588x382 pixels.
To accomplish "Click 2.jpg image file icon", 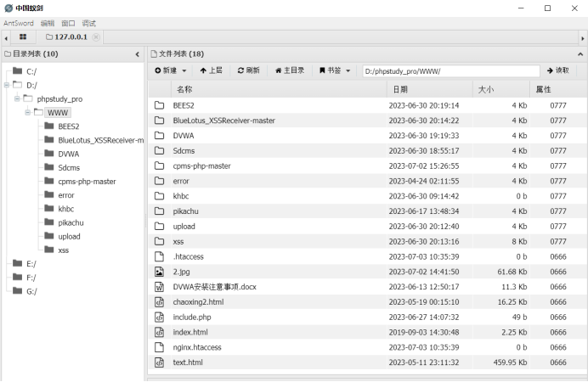I will (160, 272).
